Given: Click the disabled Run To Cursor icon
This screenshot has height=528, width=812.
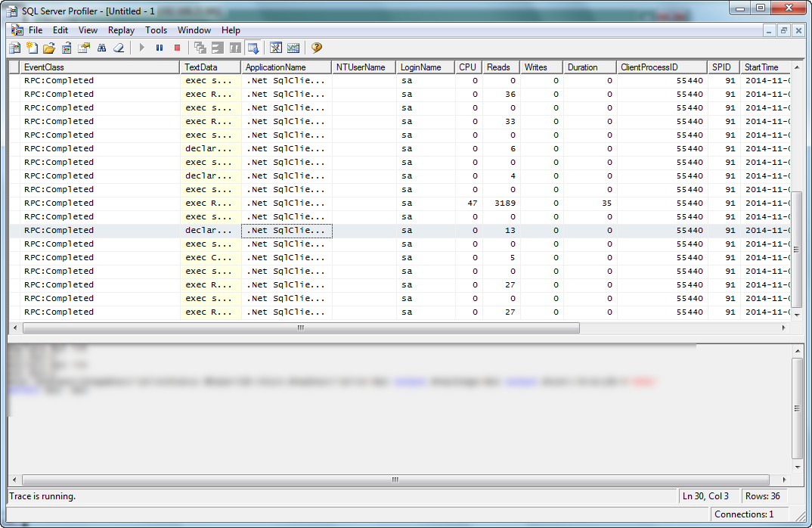Looking at the screenshot, I should click(x=218, y=48).
